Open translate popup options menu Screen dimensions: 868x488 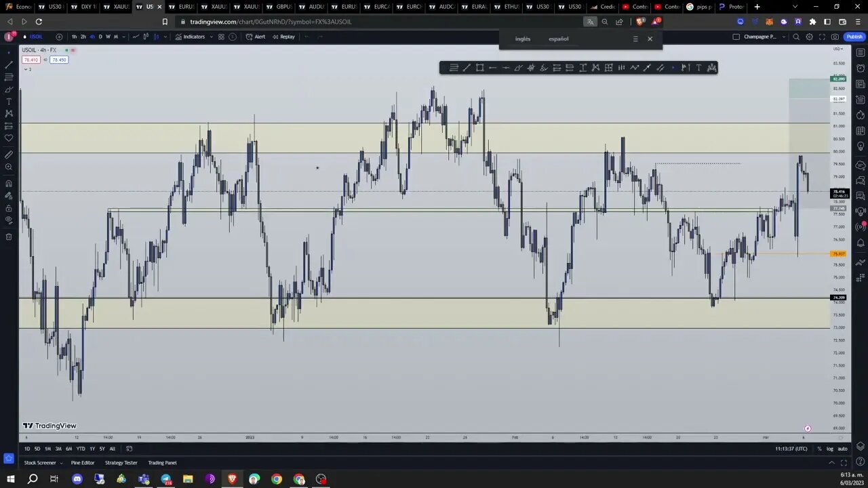coord(635,39)
